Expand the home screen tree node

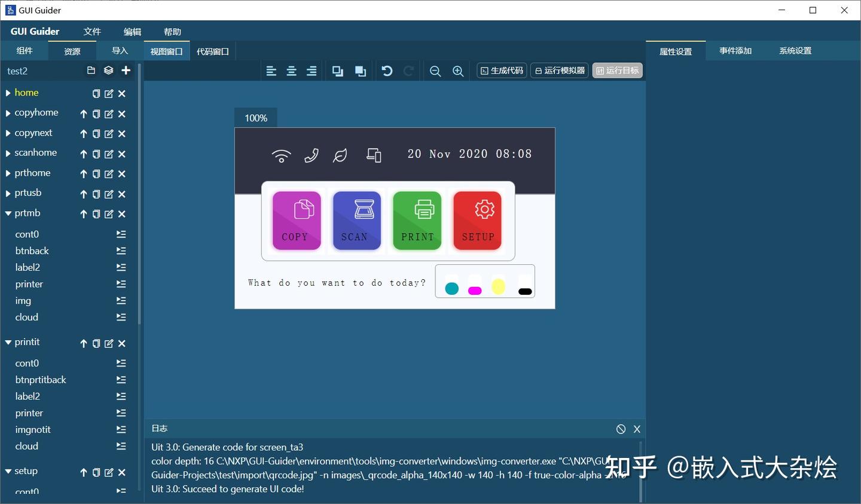[8, 93]
